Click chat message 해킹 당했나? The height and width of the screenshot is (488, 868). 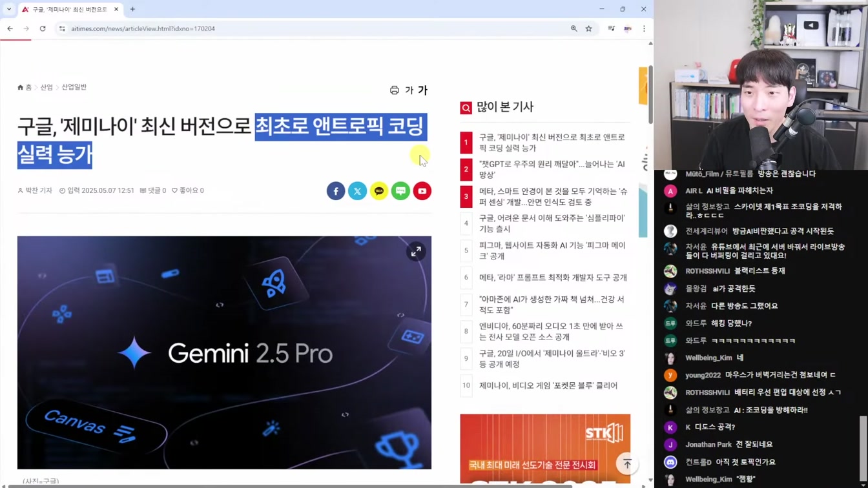(x=732, y=323)
